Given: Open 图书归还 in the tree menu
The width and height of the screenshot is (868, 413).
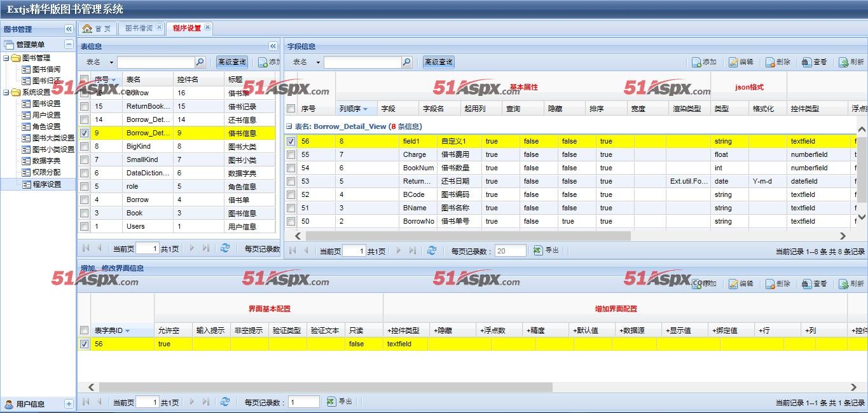Looking at the screenshot, I should pyautogui.click(x=46, y=81).
